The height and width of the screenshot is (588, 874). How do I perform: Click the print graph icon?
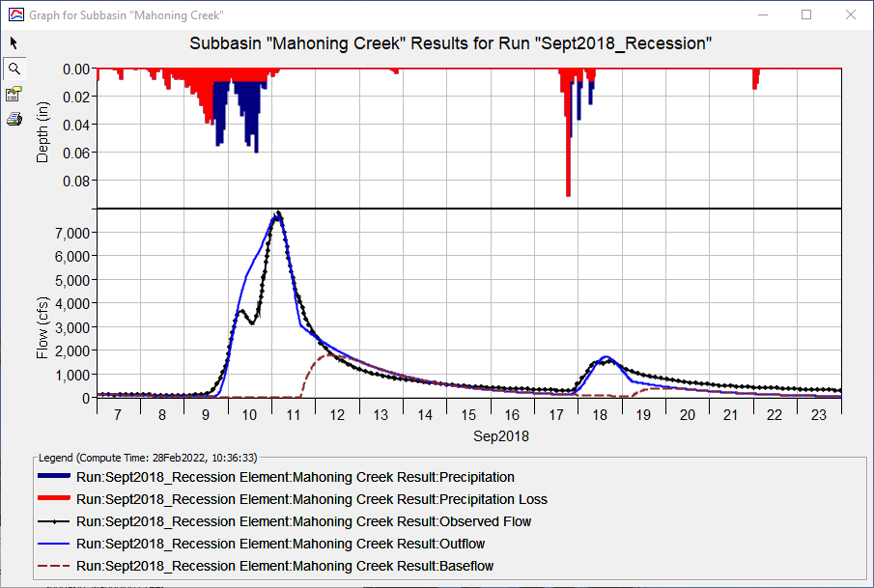point(13,118)
